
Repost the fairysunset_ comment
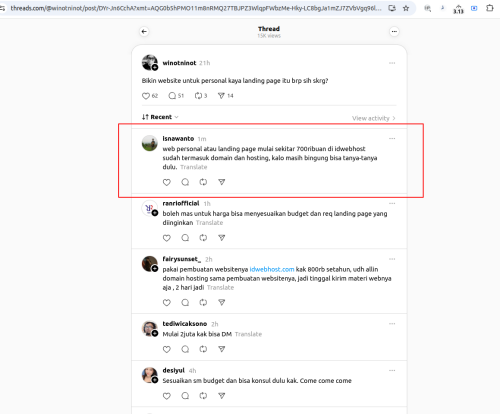click(x=203, y=302)
